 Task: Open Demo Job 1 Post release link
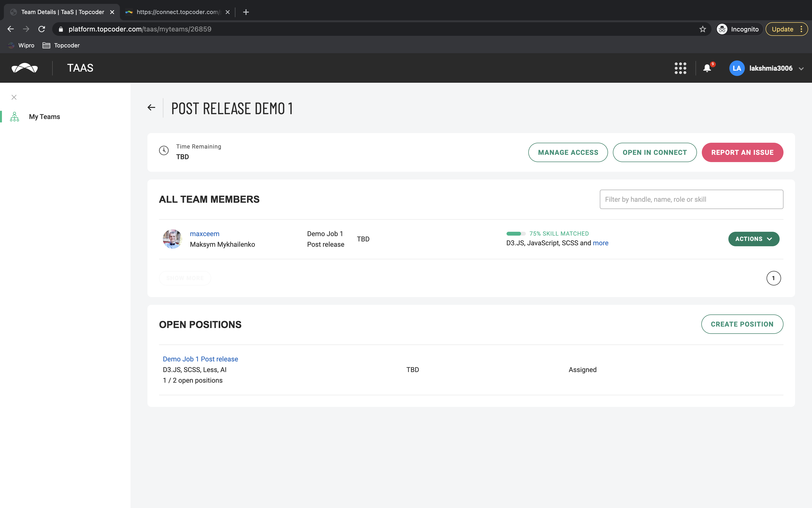point(200,359)
